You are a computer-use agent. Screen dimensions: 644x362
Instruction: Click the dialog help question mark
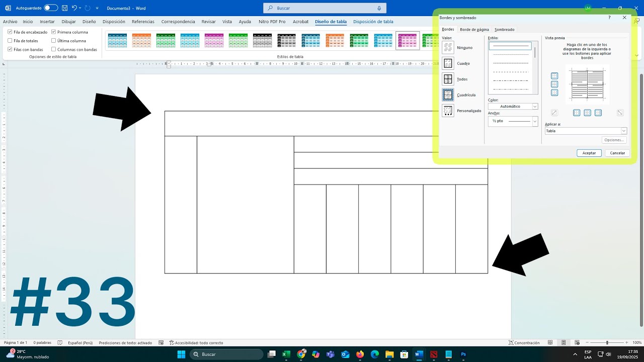tap(609, 18)
